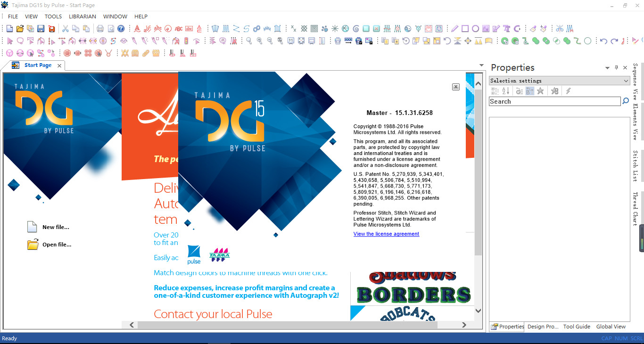Viewport: 644px width, 344px height.
Task: Select the purple Rectangle shape tool
Action: coord(465,29)
